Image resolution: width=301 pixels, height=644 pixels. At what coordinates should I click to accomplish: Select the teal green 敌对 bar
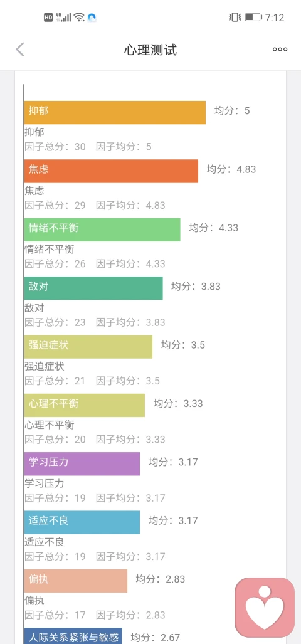(x=93, y=288)
